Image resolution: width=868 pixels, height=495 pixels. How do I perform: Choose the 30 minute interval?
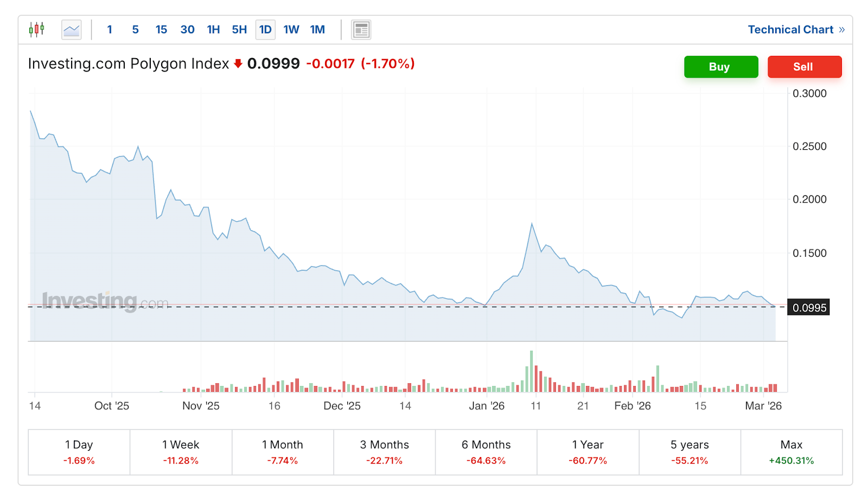point(187,29)
